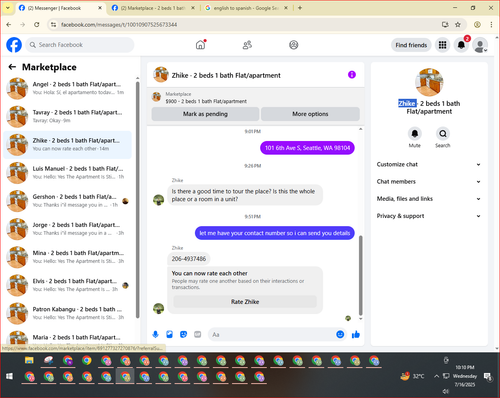Viewport: 500px width, 398px height.
Task: Open Jorge conversation
Action: coord(68,229)
